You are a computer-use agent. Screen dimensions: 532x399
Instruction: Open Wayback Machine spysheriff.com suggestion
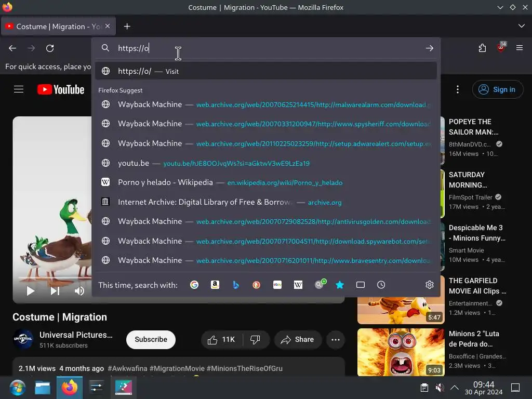266,124
